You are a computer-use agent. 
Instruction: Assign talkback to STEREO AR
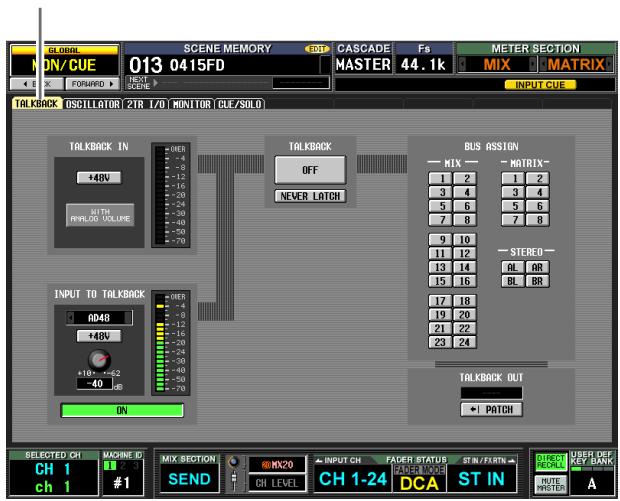(x=537, y=267)
